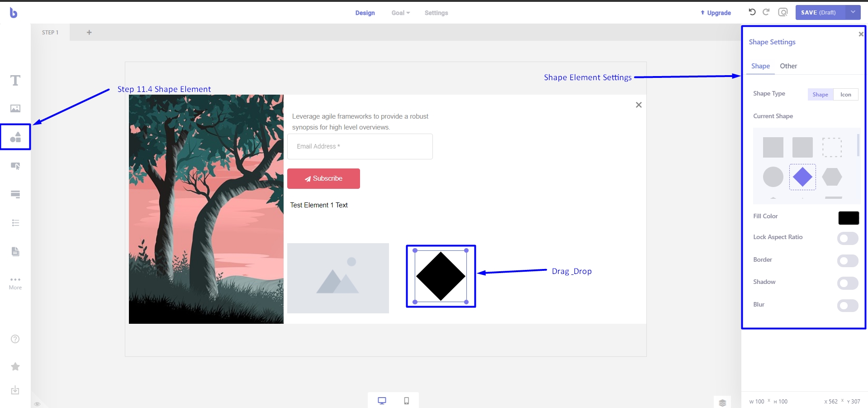
Task: Open the Save button dropdown arrow
Action: tap(853, 12)
